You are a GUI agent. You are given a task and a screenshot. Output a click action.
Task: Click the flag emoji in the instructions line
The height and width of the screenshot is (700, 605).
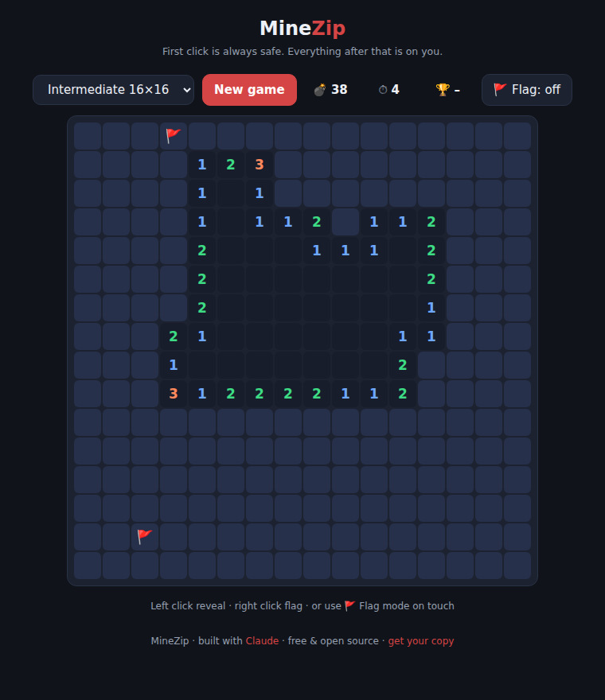tap(349, 606)
